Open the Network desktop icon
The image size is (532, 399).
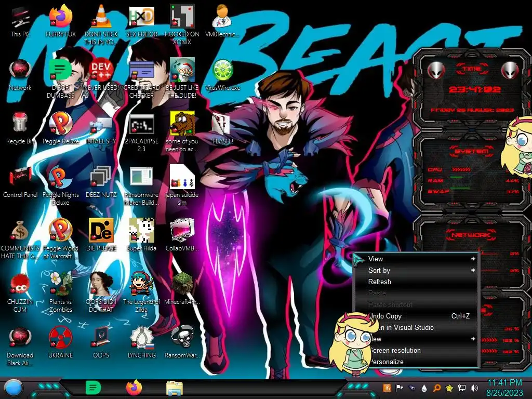pos(20,75)
